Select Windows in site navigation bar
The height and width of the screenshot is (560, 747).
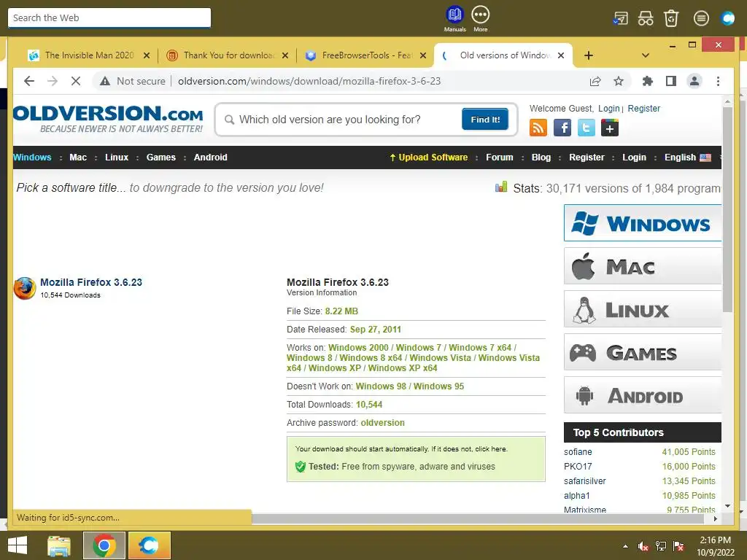coord(32,157)
